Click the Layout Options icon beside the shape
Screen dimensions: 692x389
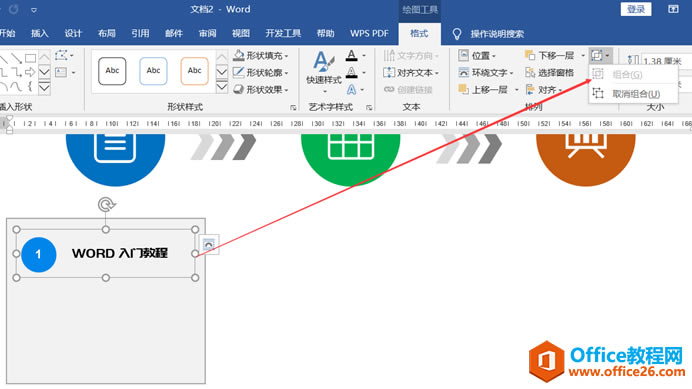(209, 244)
